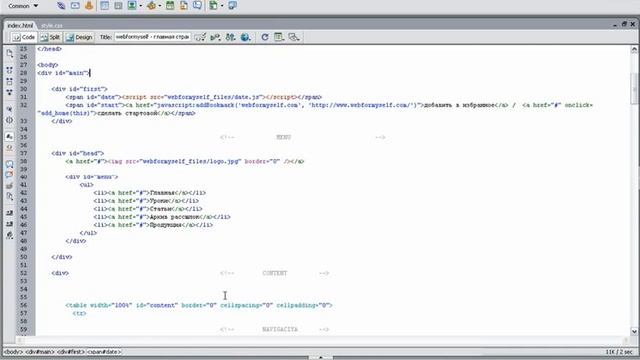Image resolution: width=640 pixels, height=360 pixels.
Task: Click the vertical scrollbar up arrow
Action: tap(634, 50)
